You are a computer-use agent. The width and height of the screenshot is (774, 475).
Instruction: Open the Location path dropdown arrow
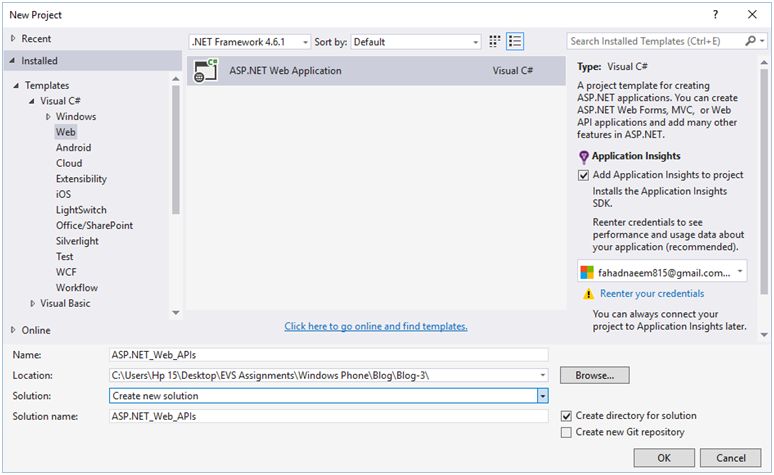coord(542,375)
